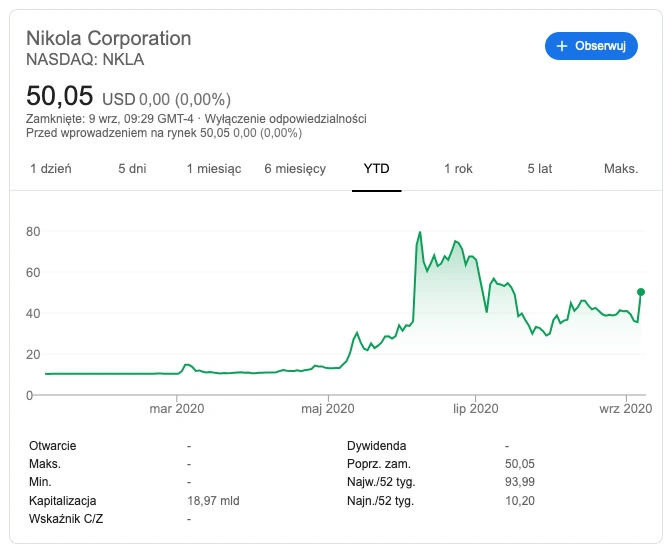Select the YTD tab

coord(376,168)
